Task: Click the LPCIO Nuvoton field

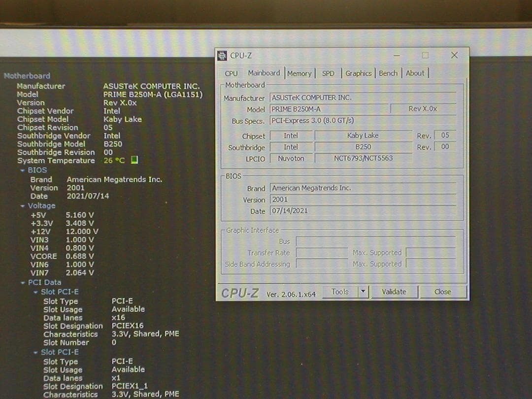Action: point(291,159)
